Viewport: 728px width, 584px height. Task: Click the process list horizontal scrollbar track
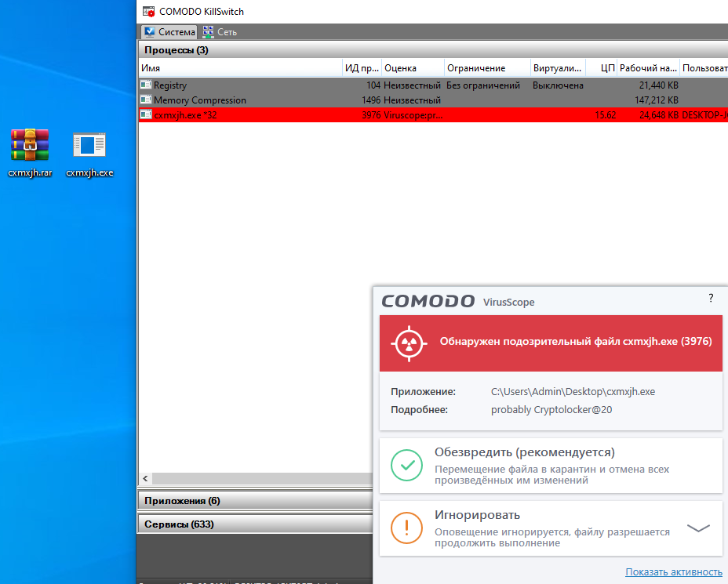pos(262,478)
